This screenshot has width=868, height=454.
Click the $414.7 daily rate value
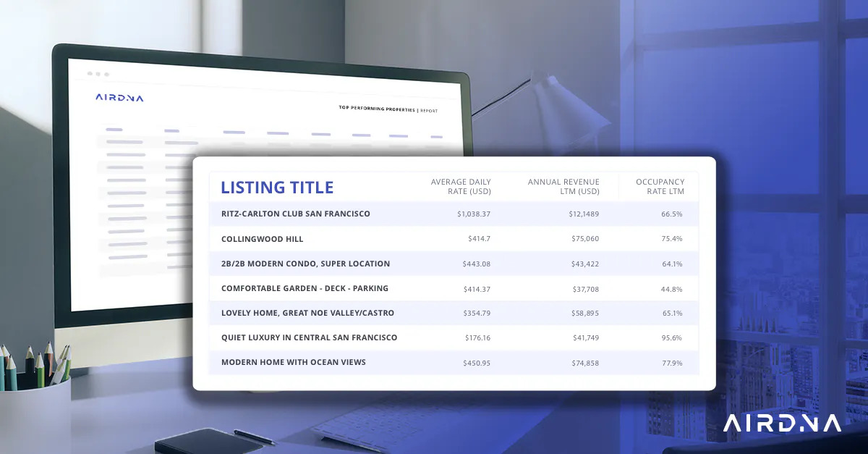point(480,239)
